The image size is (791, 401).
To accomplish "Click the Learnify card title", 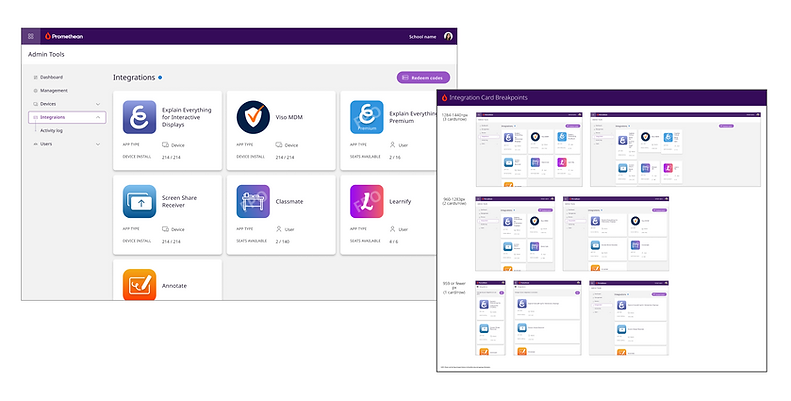I will pos(400,201).
